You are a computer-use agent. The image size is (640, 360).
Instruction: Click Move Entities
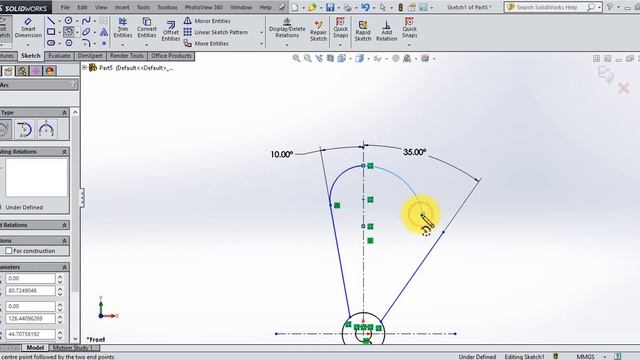coord(207,43)
